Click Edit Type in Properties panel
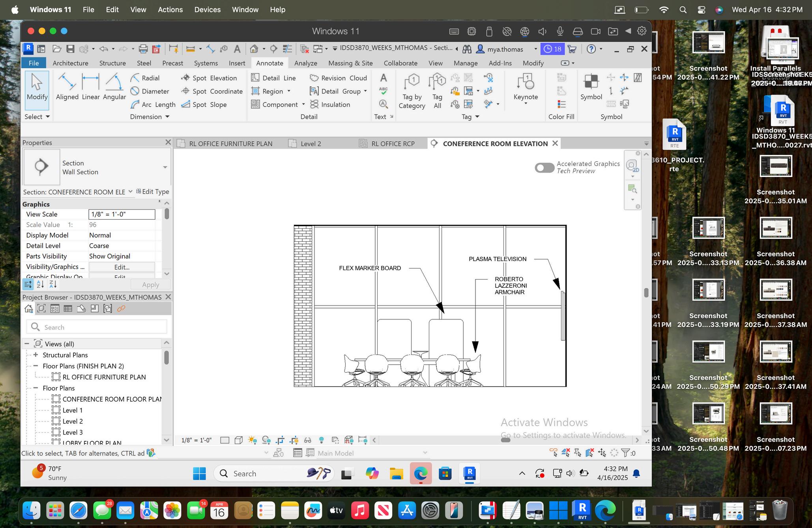Image resolution: width=812 pixels, height=528 pixels. coord(153,192)
